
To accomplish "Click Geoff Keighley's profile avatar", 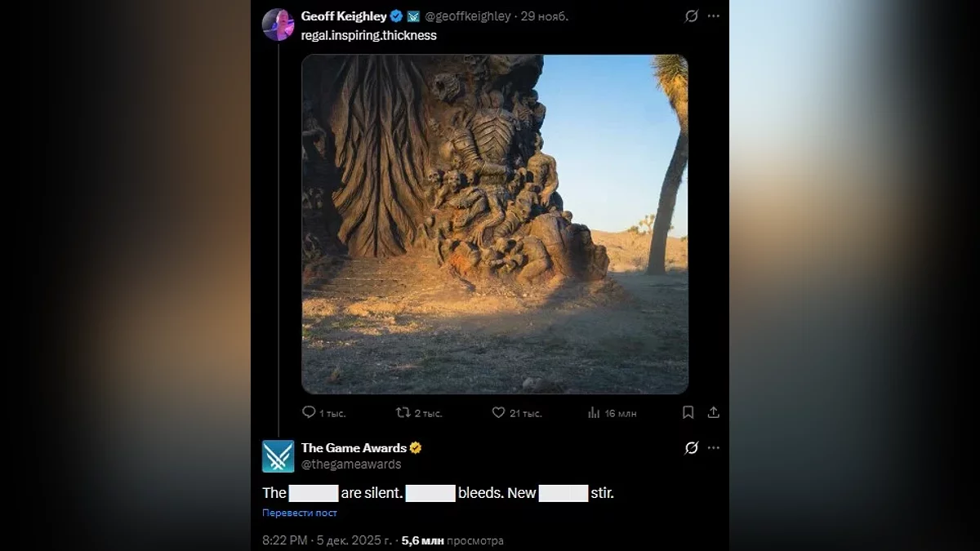I will coord(278,24).
